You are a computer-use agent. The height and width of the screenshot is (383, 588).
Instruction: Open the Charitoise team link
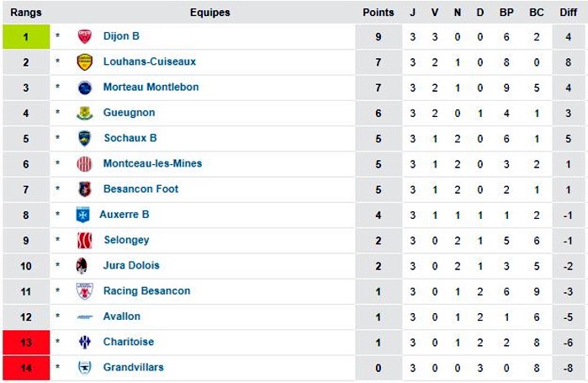tap(129, 342)
